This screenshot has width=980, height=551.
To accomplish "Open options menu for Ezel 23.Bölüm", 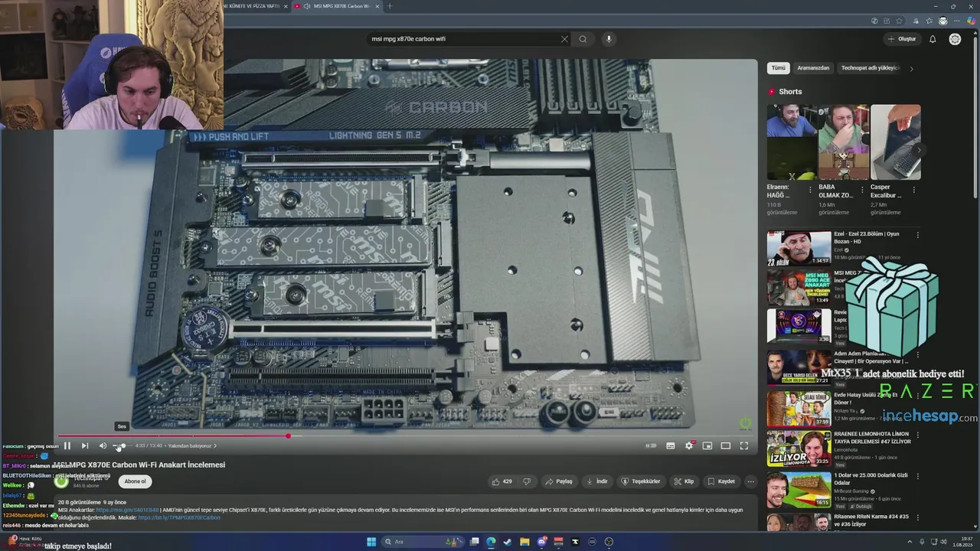I will coord(918,235).
